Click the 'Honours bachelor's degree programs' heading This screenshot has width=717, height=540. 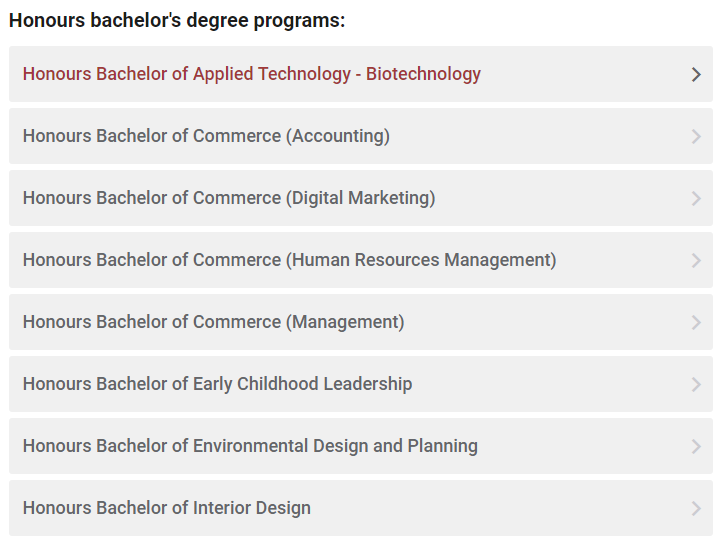click(x=177, y=21)
